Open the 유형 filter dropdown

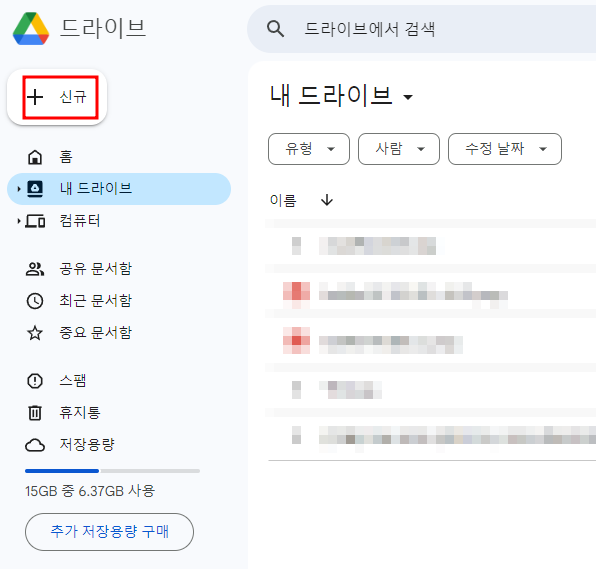pos(309,149)
